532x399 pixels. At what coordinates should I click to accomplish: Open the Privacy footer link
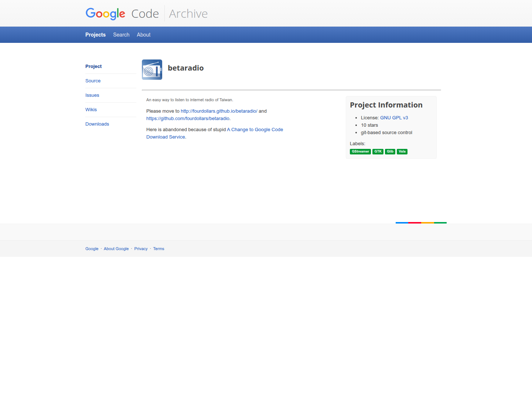pos(141,249)
